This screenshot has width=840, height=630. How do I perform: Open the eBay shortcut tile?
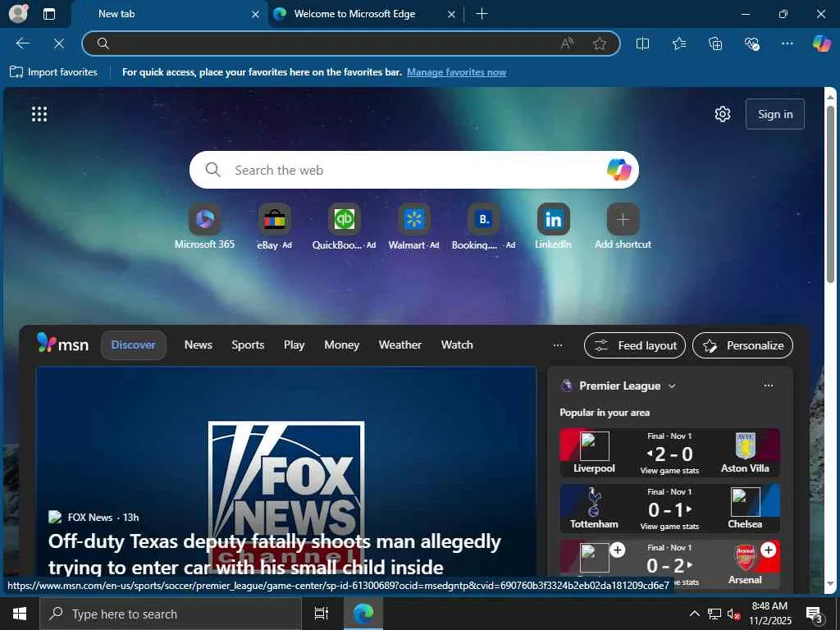pos(274,226)
